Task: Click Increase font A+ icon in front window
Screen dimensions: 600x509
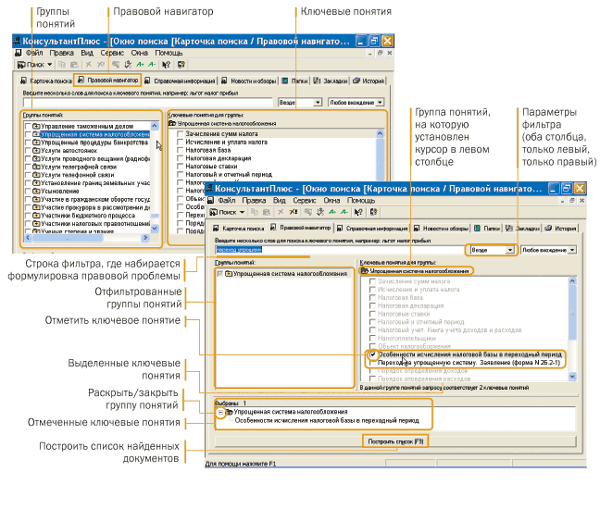Action: [333, 212]
